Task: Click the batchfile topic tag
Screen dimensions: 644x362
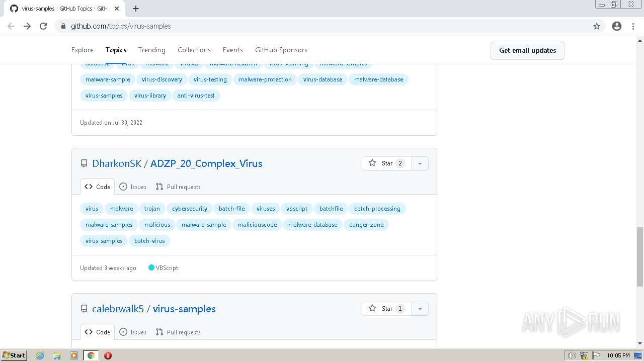Action: click(331, 209)
